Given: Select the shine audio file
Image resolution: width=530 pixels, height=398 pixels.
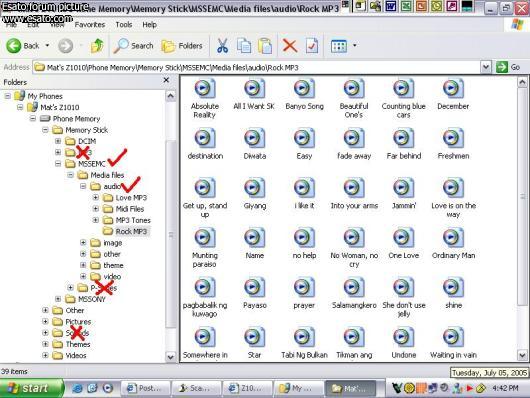Looking at the screenshot, I should (x=453, y=294).
